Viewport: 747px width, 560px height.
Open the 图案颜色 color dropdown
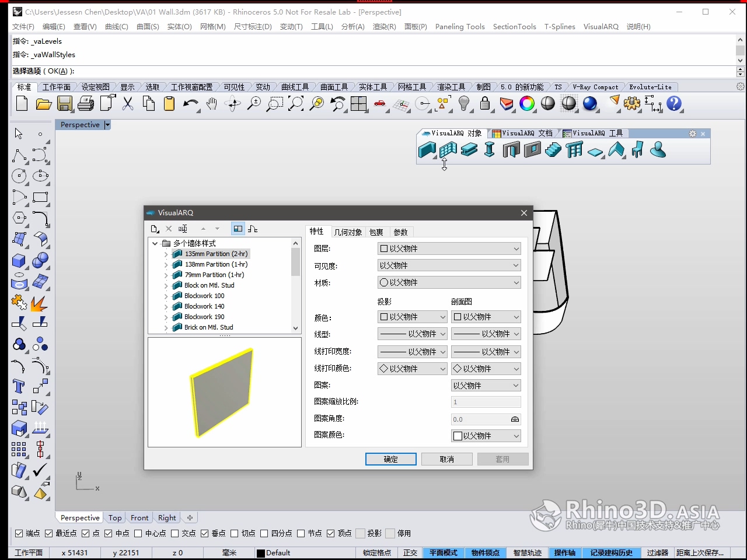[486, 436]
